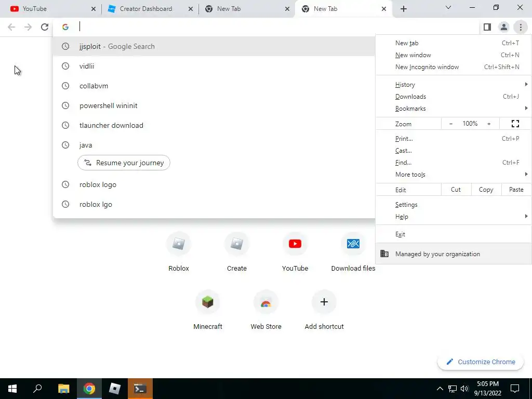Select the vidlii suggestion

click(214, 66)
